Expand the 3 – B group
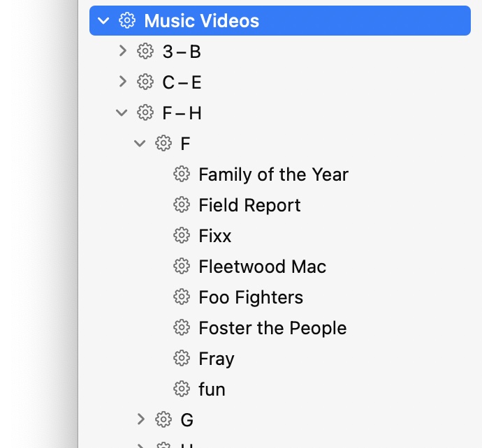This screenshot has height=448, width=482. pyautogui.click(x=123, y=51)
